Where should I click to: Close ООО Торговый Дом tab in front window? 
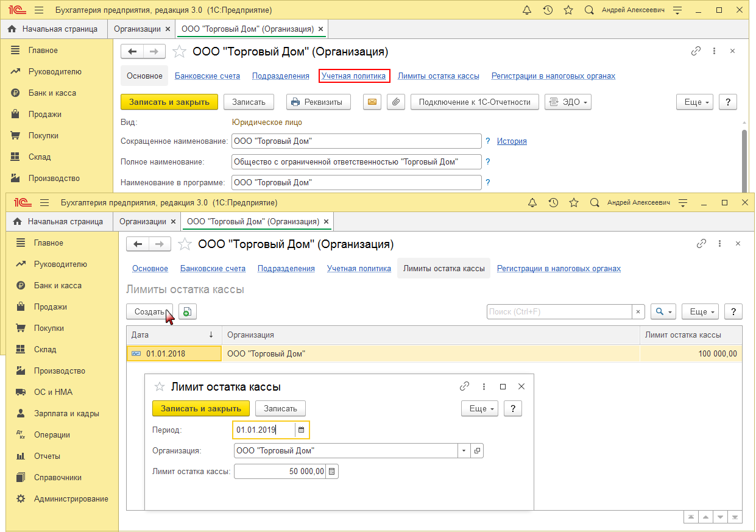(326, 221)
